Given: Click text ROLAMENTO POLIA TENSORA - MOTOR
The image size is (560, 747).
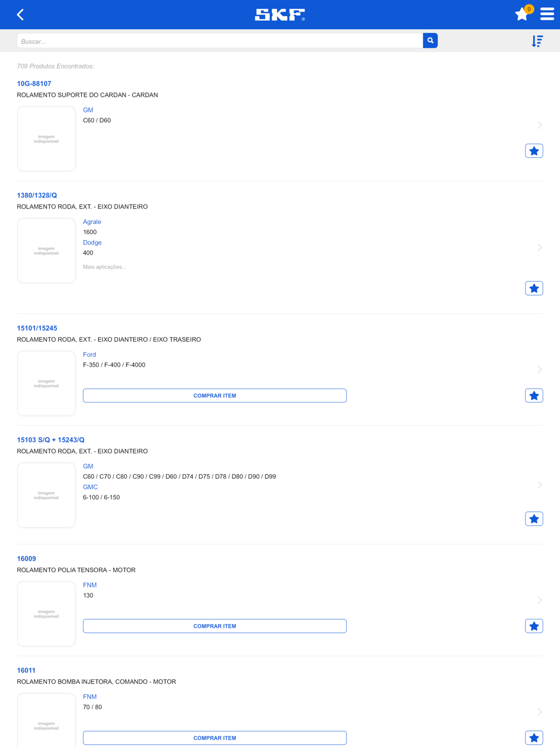Looking at the screenshot, I should click(76, 570).
